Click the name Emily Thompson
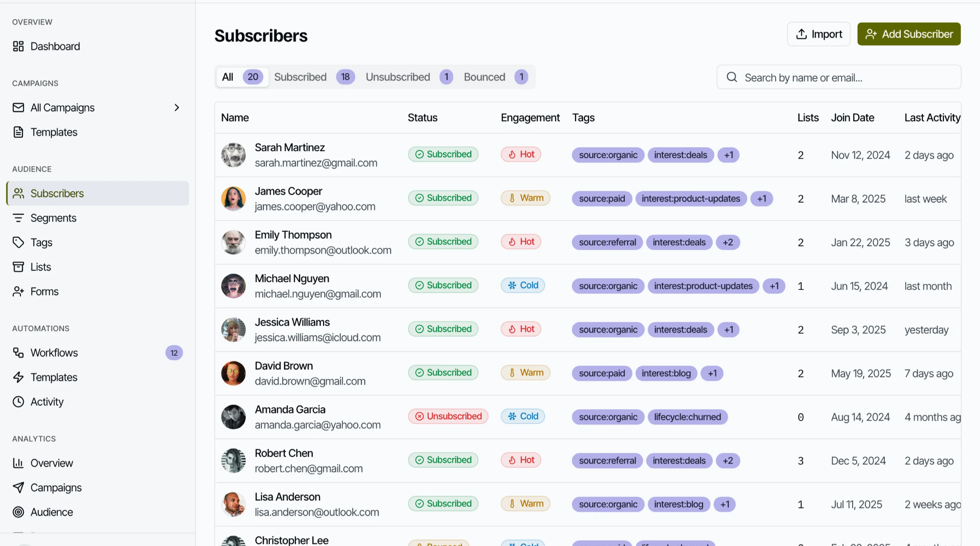Image resolution: width=980 pixels, height=546 pixels. (293, 235)
